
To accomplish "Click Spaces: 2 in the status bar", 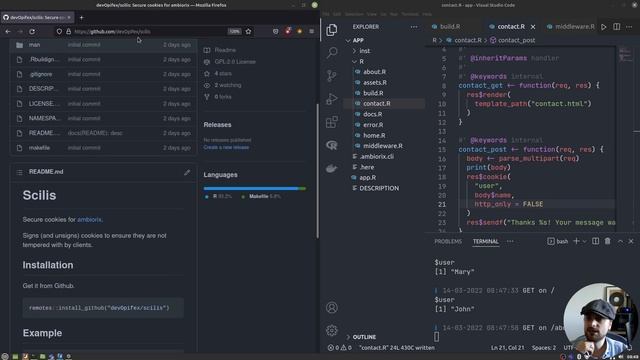I will (544, 348).
